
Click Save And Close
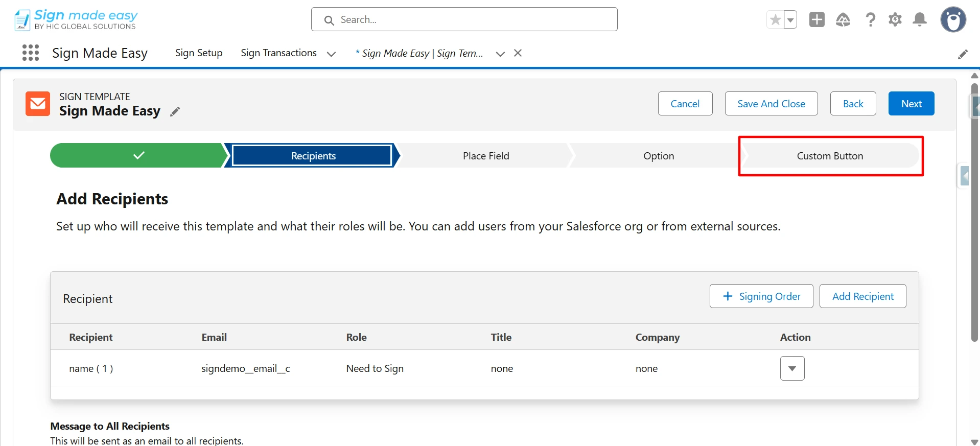tap(771, 104)
